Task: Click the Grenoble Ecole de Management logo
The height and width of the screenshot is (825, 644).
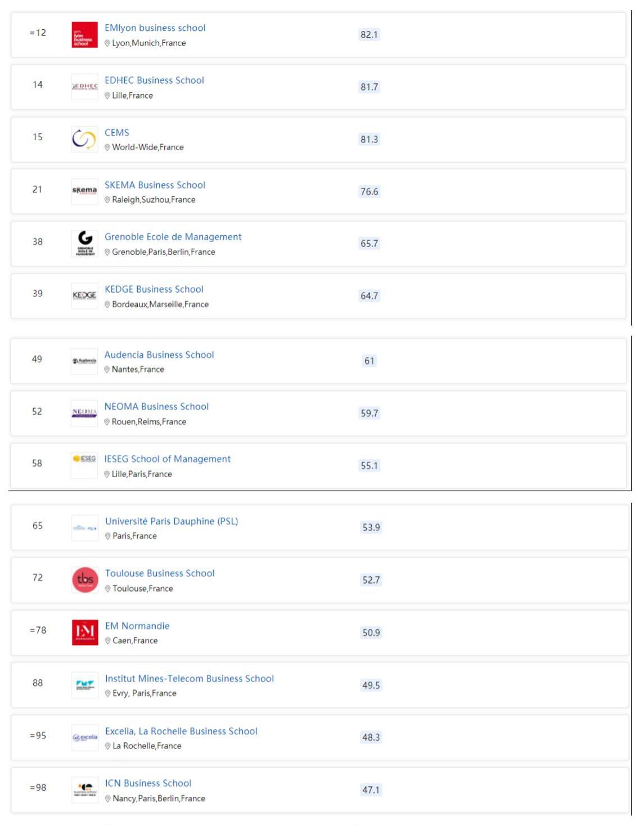Action: 84,244
